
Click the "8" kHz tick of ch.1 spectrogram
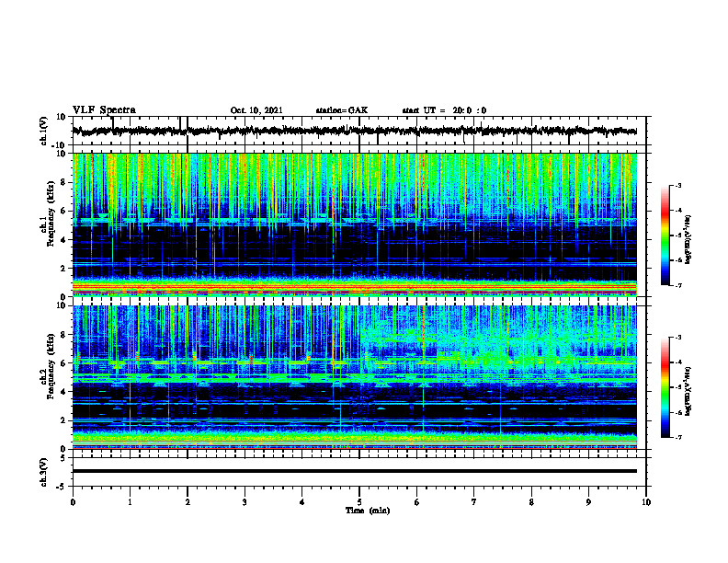tap(63, 182)
